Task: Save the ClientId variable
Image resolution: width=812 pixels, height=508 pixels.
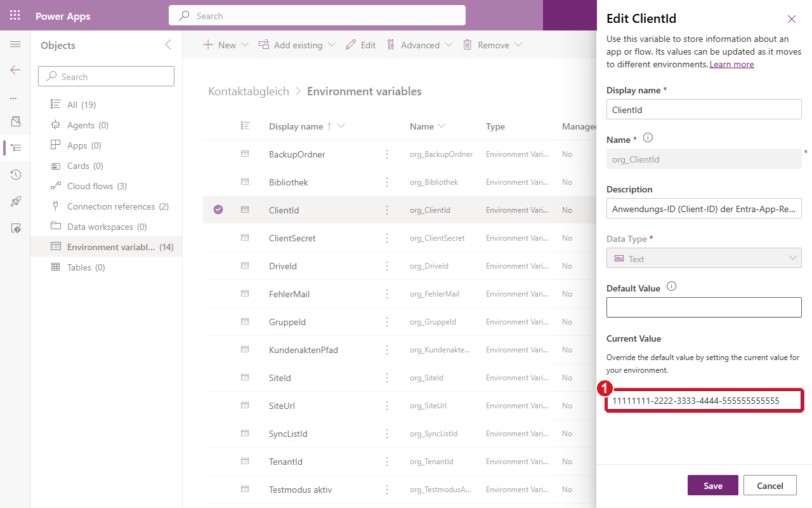Action: [713, 485]
